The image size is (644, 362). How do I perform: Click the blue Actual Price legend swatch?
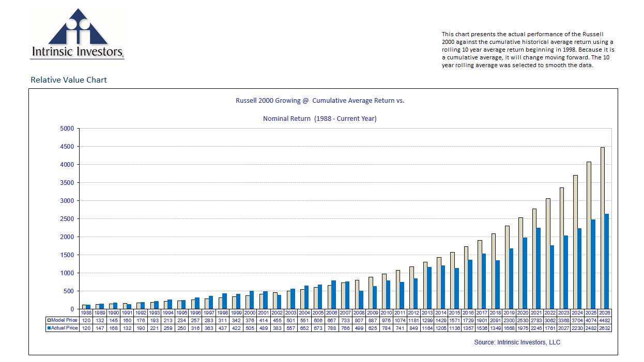click(49, 328)
